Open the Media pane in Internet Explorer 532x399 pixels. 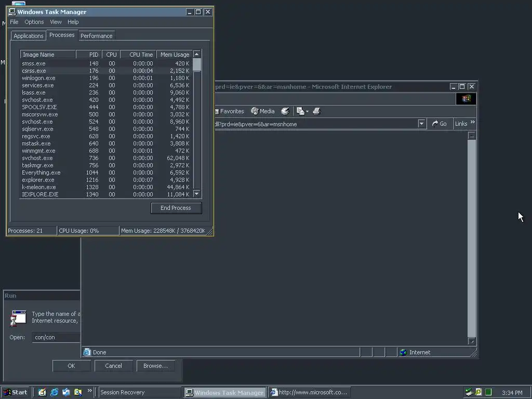(x=262, y=111)
